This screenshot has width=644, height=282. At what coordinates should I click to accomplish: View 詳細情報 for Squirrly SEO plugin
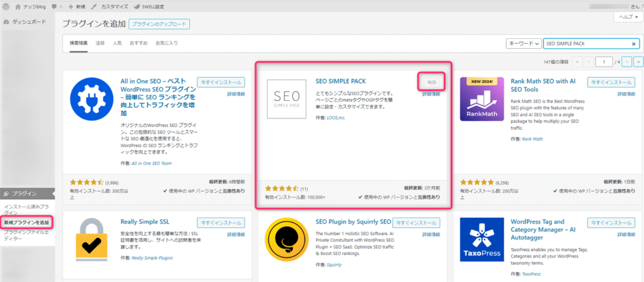431,234
